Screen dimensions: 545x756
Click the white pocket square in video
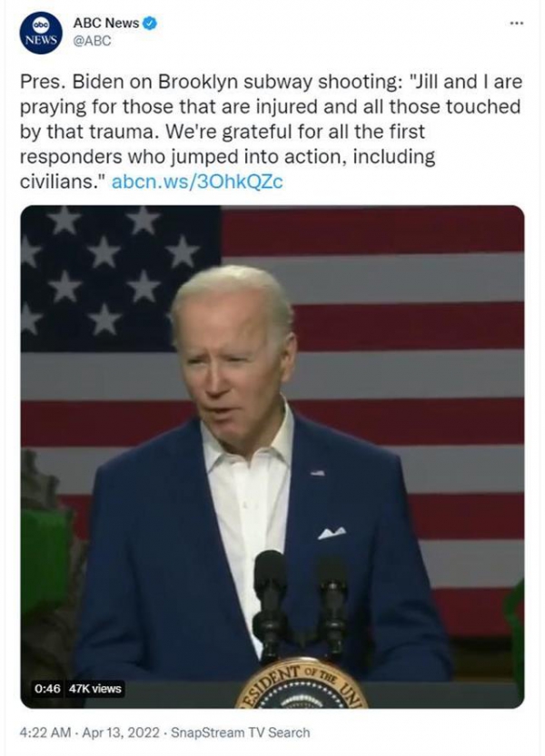point(332,532)
